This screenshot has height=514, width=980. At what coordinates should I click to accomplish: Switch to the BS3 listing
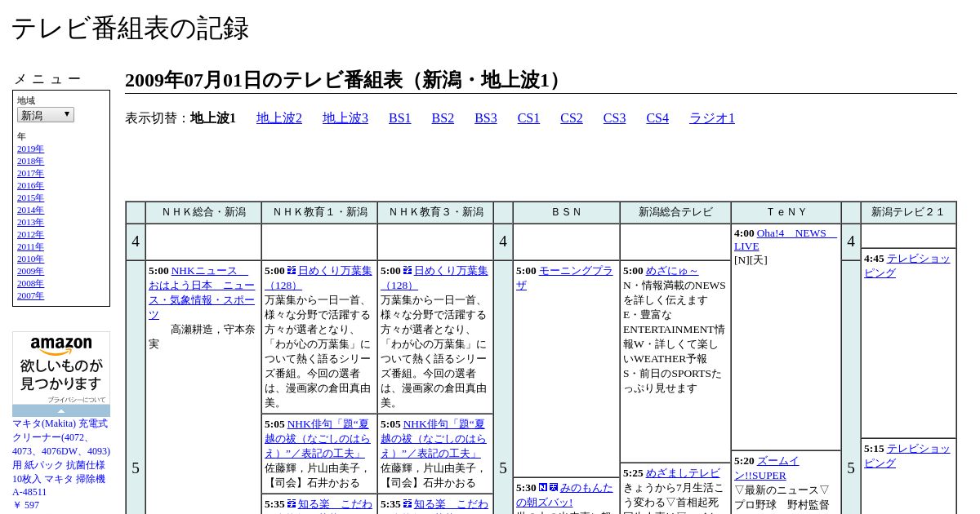pos(486,118)
